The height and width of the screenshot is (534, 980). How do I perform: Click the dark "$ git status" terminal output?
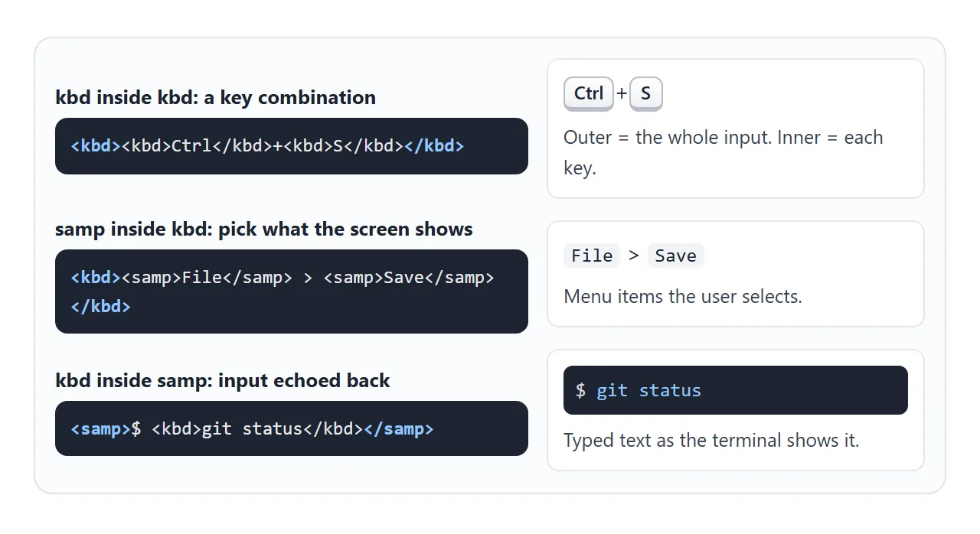click(736, 390)
